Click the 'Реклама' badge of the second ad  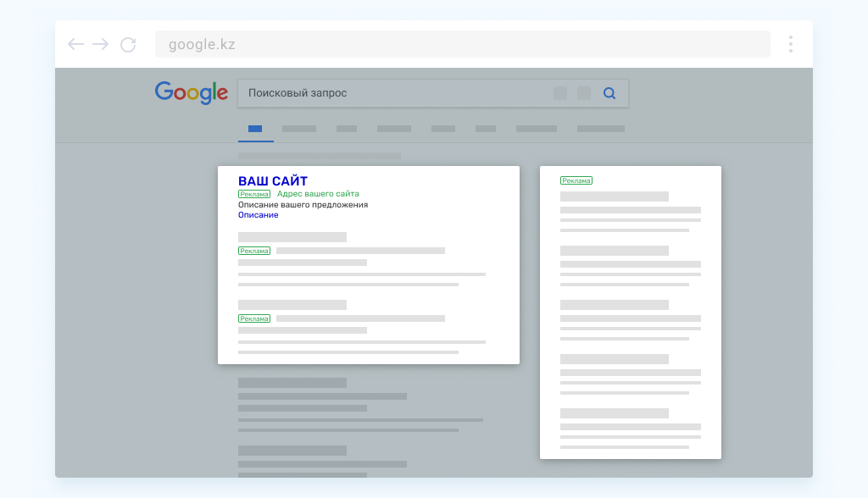pyautogui.click(x=254, y=251)
